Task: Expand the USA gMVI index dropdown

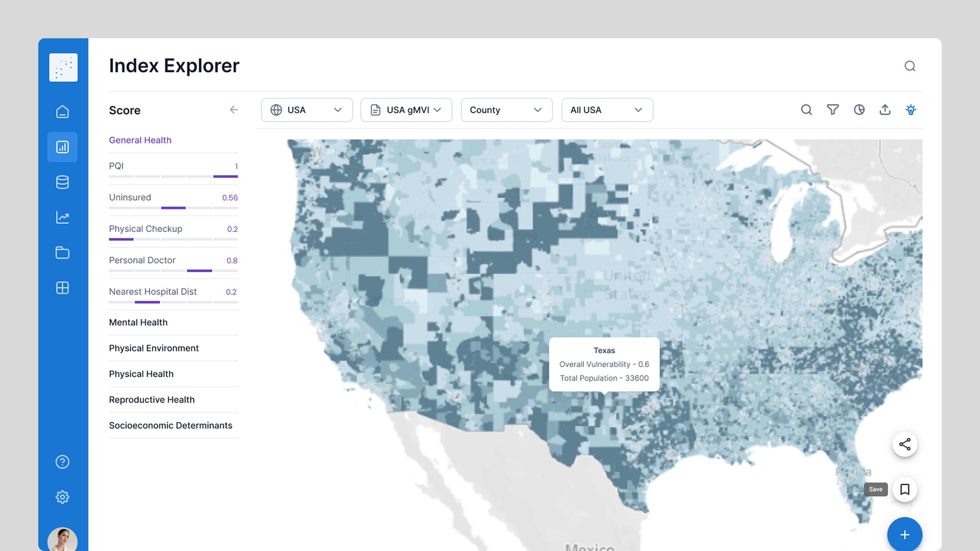Action: (406, 110)
